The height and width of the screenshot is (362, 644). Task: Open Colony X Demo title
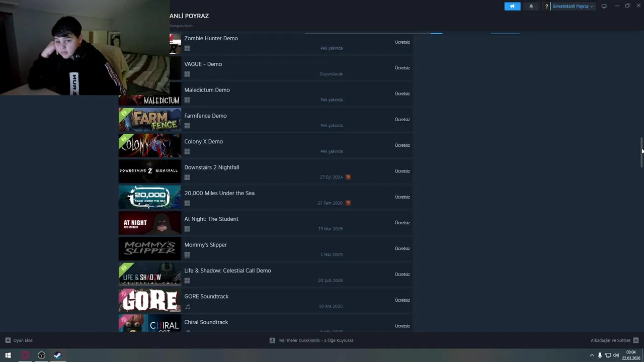click(203, 141)
